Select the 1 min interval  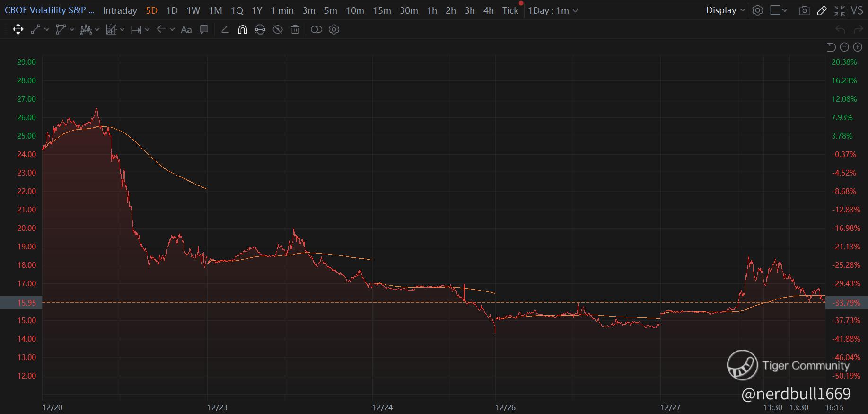282,10
